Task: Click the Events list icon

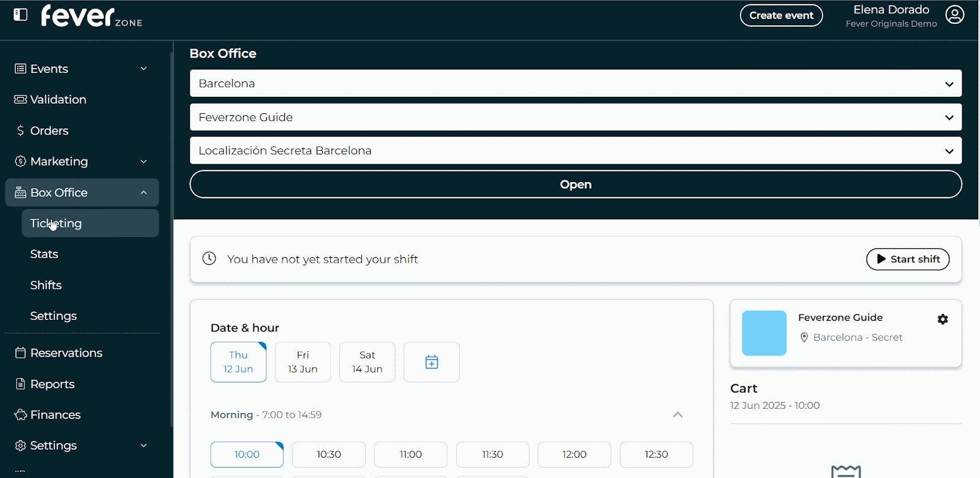Action: coord(20,69)
